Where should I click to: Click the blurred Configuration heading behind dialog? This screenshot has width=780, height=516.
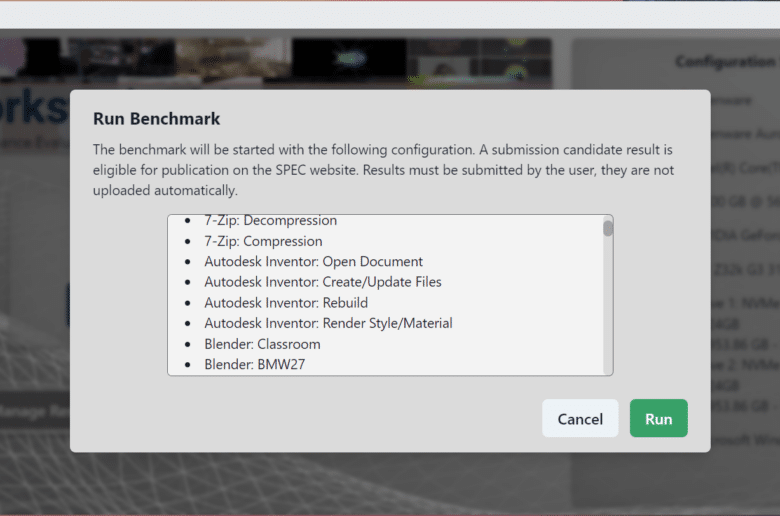tap(725, 62)
